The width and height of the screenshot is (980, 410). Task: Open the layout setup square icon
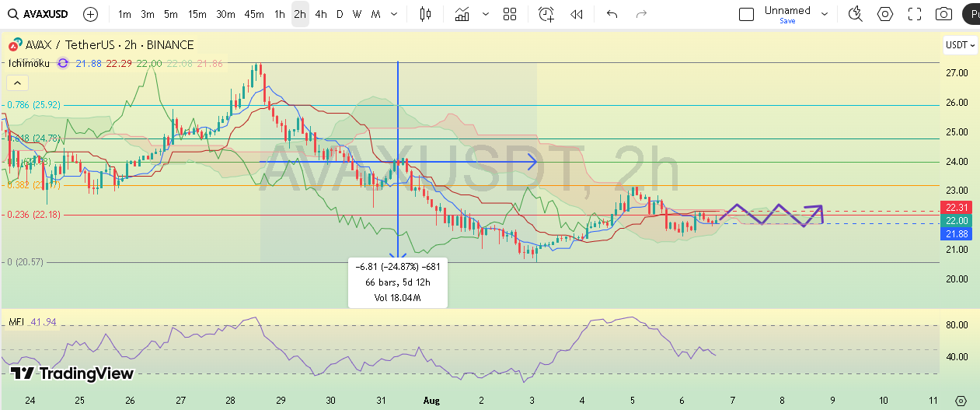(746, 14)
